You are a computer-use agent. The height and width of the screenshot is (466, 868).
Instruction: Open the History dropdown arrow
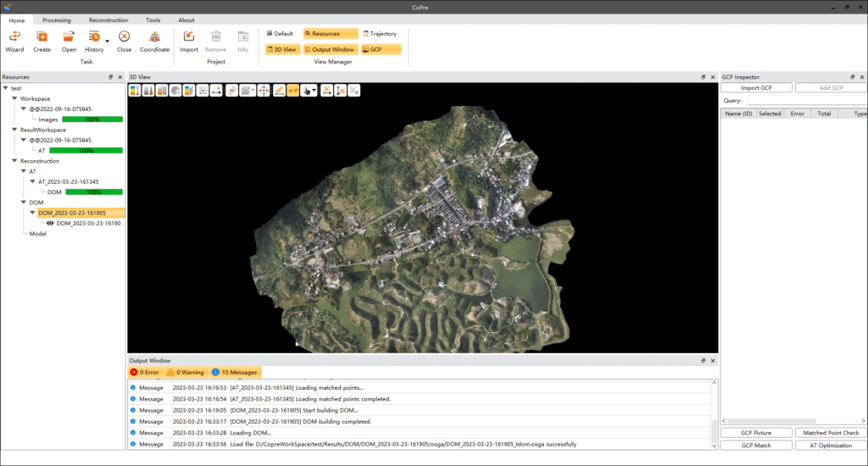click(x=108, y=40)
